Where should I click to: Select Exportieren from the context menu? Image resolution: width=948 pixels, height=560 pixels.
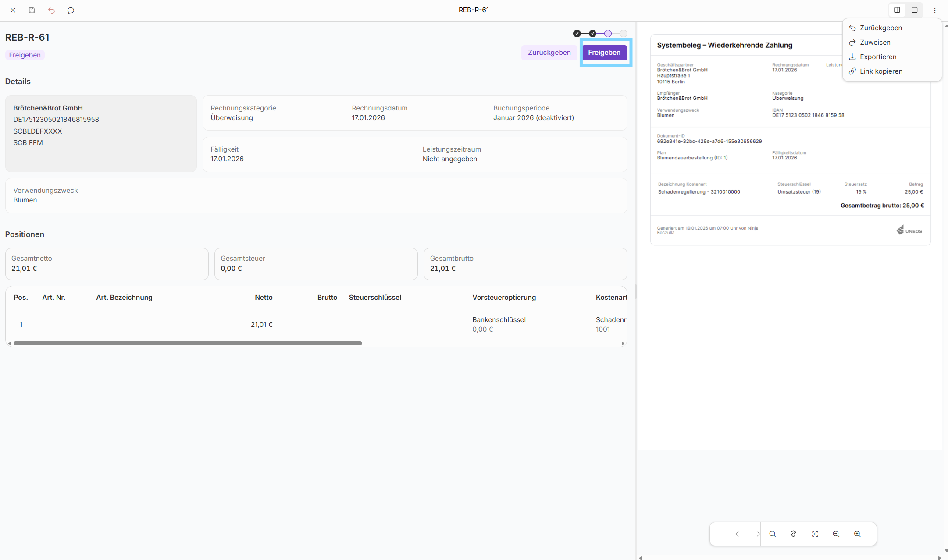coord(878,57)
